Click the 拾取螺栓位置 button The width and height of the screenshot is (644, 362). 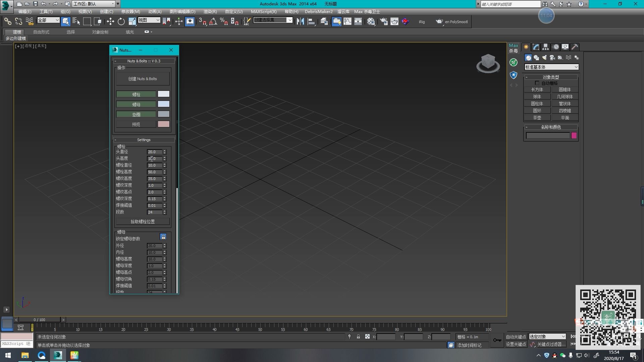pyautogui.click(x=143, y=222)
